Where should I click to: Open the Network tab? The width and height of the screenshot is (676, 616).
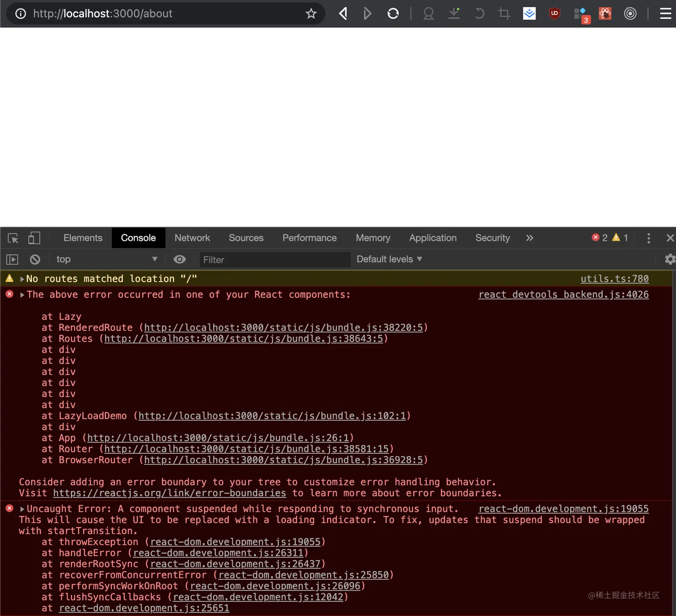point(192,238)
